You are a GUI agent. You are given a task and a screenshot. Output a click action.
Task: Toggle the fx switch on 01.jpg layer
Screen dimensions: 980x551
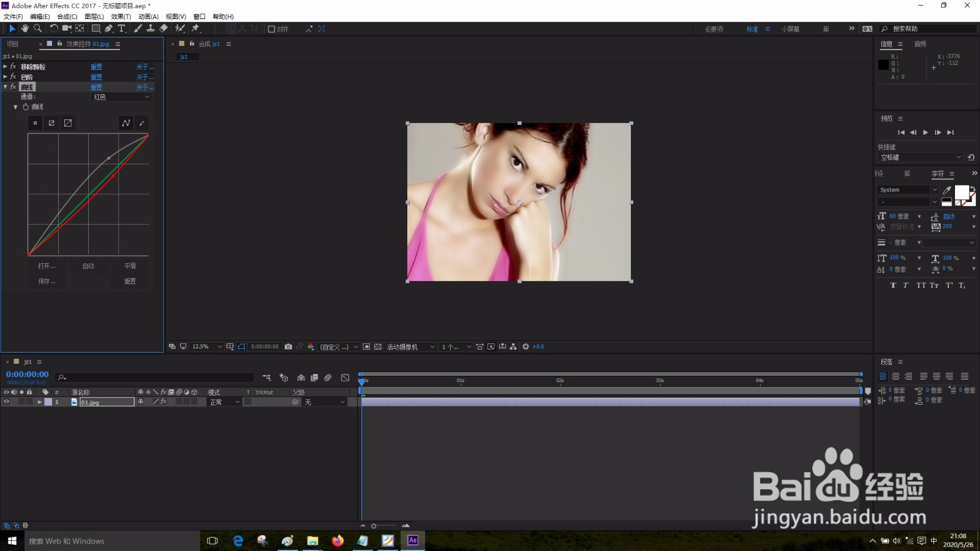point(164,402)
